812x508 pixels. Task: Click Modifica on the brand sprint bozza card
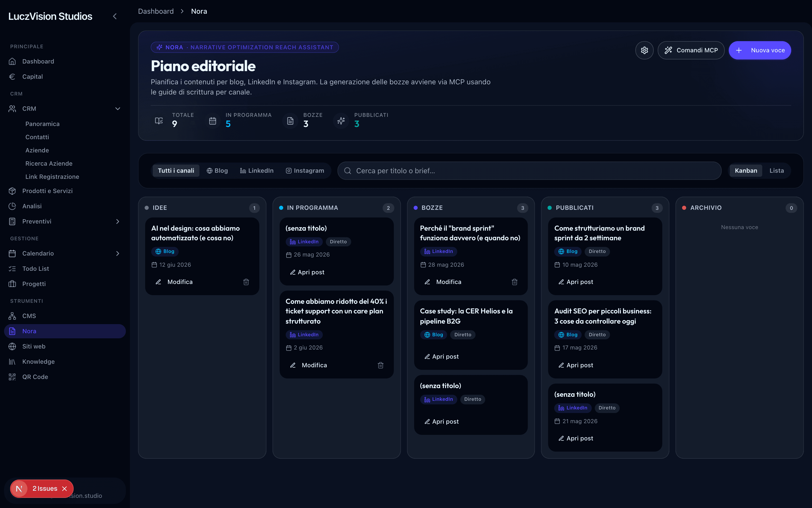click(x=443, y=282)
